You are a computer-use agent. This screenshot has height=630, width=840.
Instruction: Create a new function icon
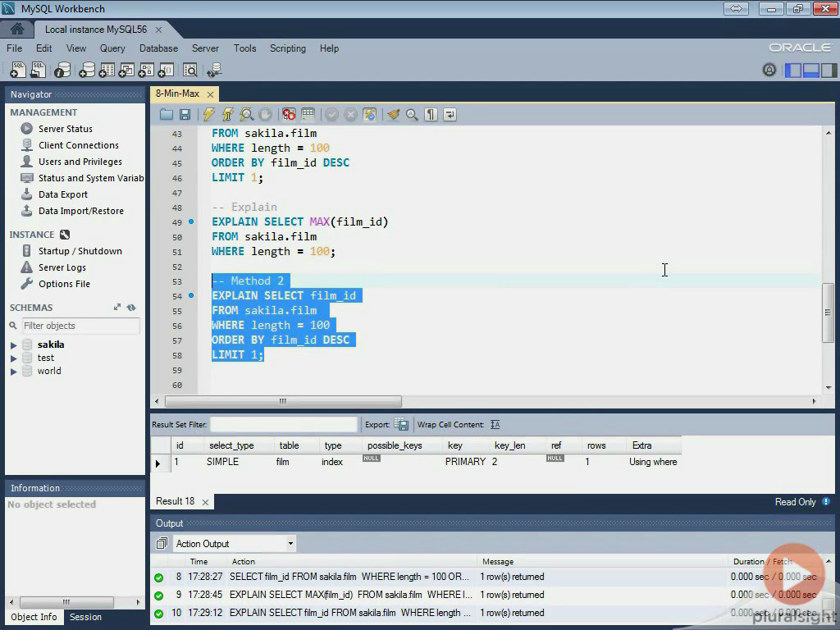pyautogui.click(x=166, y=70)
